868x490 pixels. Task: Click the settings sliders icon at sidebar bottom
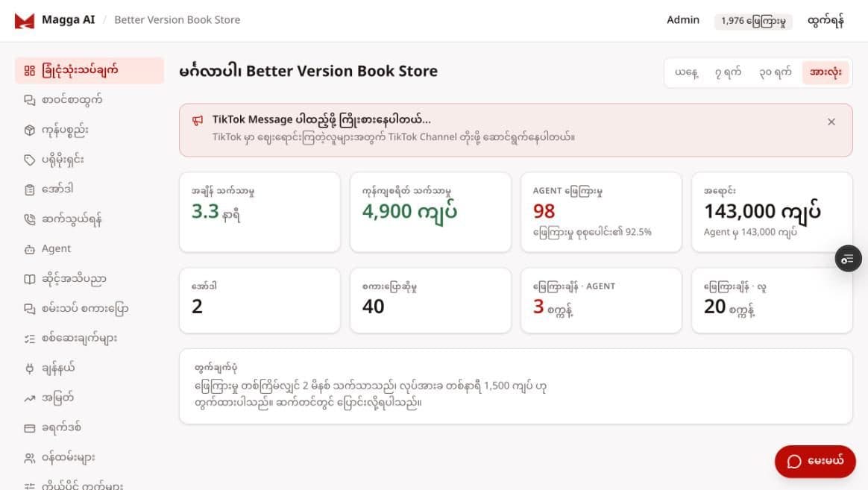[29, 486]
